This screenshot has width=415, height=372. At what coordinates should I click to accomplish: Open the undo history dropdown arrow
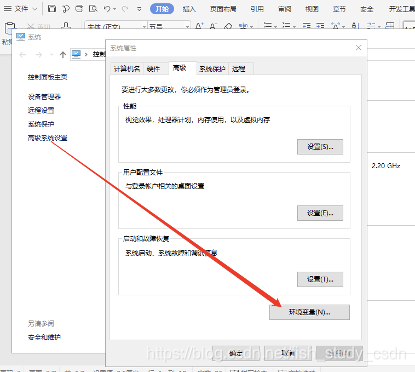click(114, 9)
